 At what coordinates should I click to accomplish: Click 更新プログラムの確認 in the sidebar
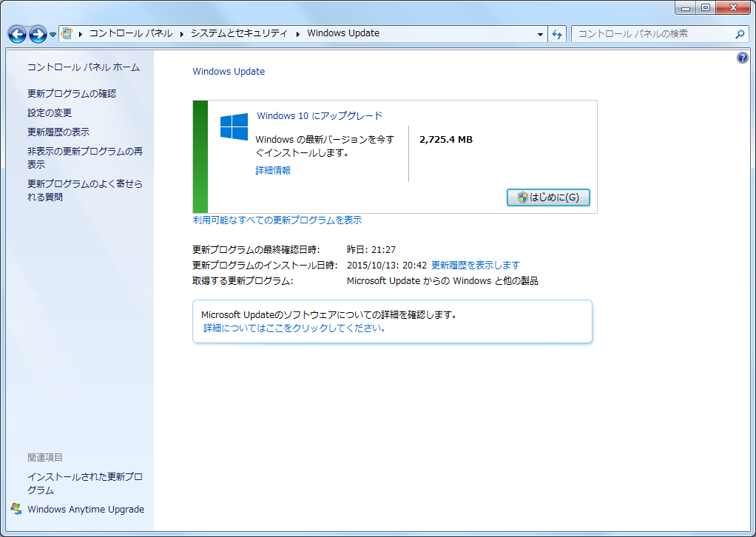coord(71,93)
